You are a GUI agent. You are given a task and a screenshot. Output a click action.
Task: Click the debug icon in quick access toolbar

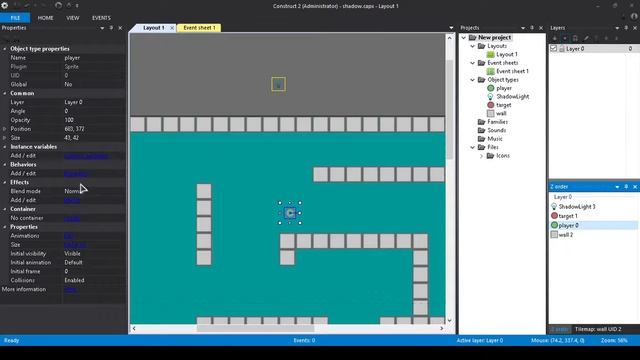(x=69, y=6)
